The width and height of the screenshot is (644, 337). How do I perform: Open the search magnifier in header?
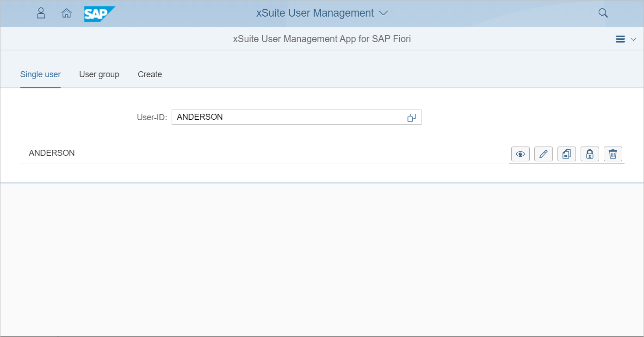click(603, 13)
